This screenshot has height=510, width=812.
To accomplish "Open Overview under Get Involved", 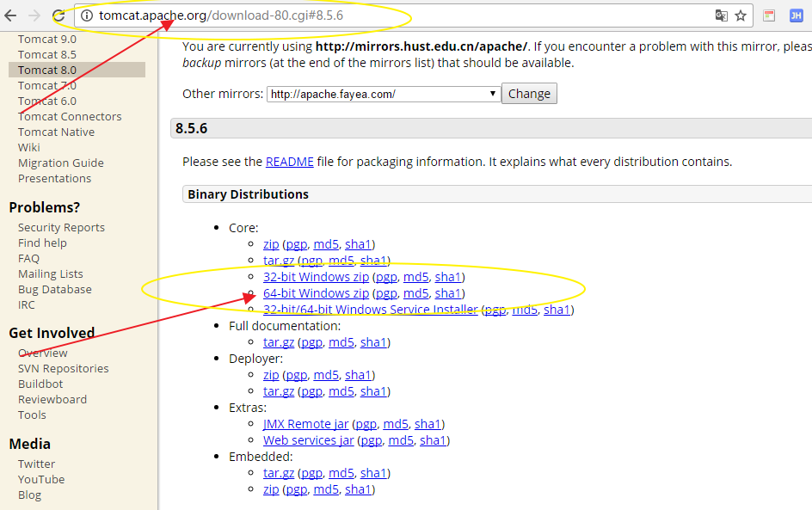I will point(42,353).
